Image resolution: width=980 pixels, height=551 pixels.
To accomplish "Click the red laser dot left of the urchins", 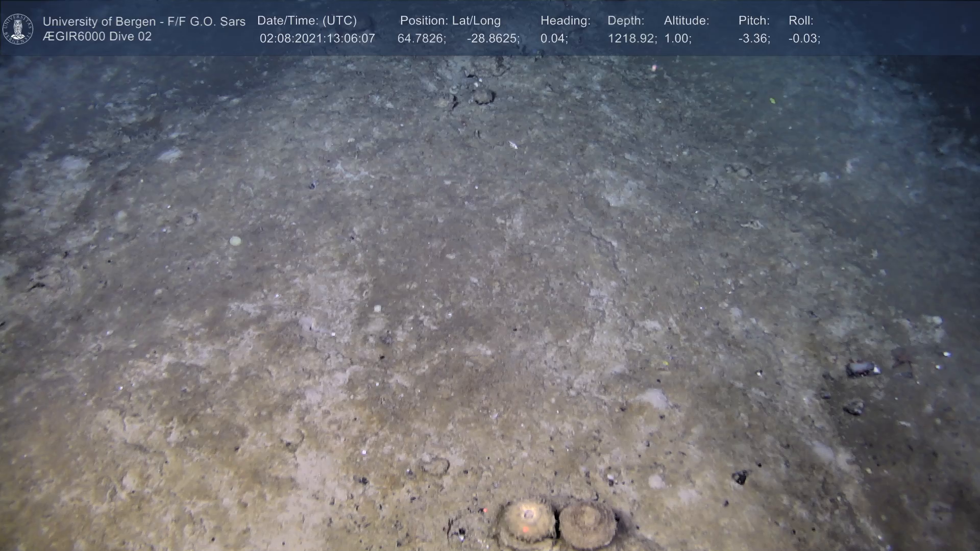I will [485, 510].
